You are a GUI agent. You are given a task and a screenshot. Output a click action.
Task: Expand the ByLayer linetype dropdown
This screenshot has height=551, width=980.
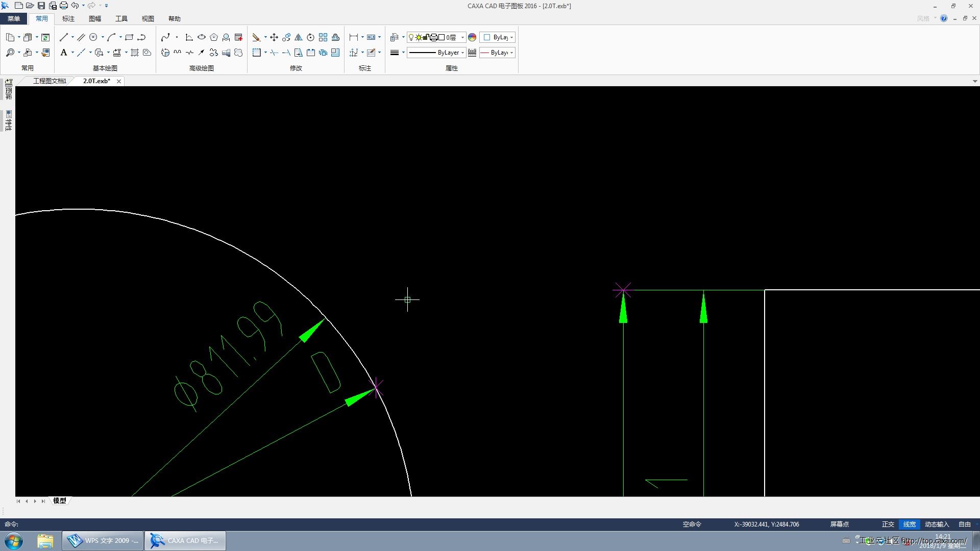pyautogui.click(x=462, y=53)
